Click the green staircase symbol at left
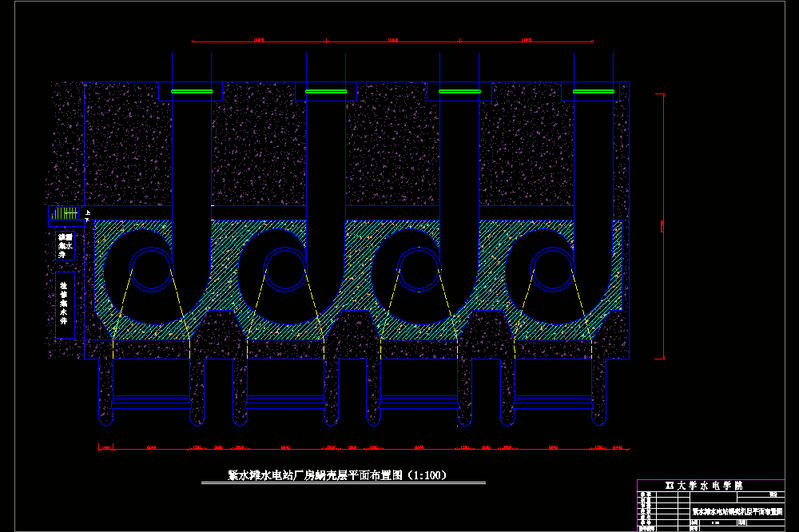Image resolution: width=799 pixels, height=532 pixels. tap(66, 213)
